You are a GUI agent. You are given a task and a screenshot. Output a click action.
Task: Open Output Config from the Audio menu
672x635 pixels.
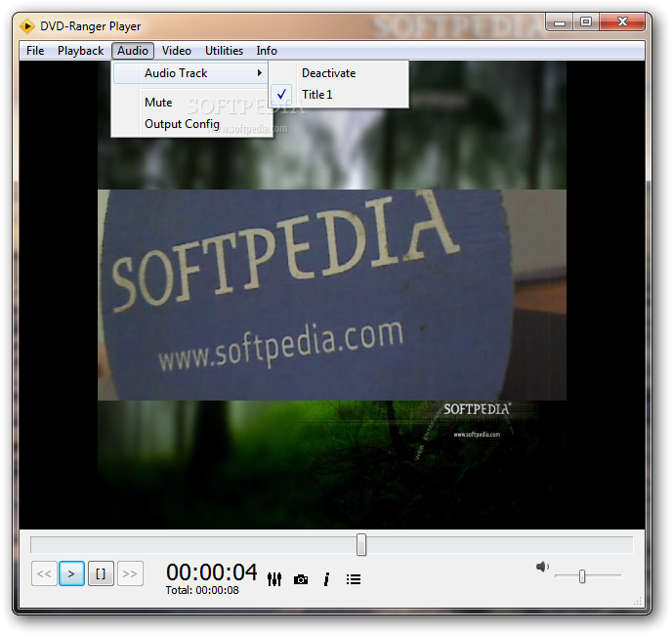[182, 124]
